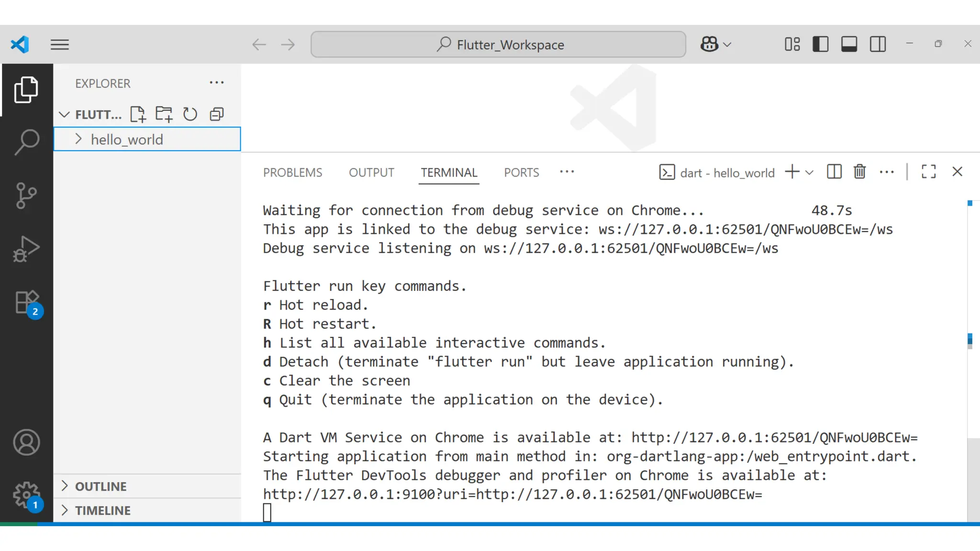Click the New Folder icon in Explorer
This screenshot has height=551, width=980.
point(164,114)
